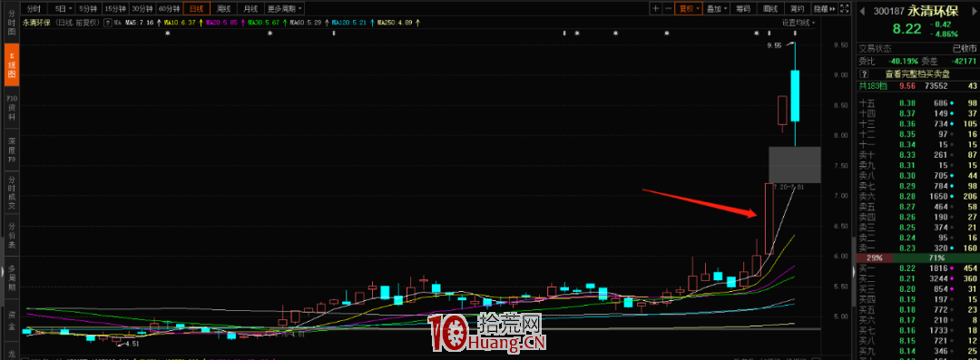Open F10 资料 sidebar panel
This screenshot has height=360, width=980.
pos(11,108)
